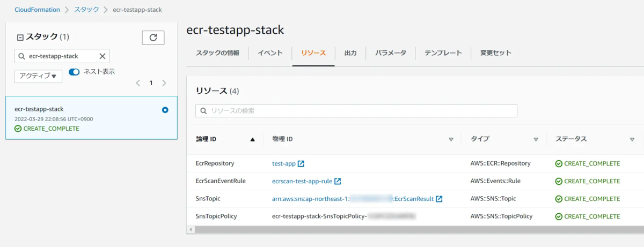The width and height of the screenshot is (644, 247).
Task: Focus the リソースの検索 search field
Action: [356, 111]
